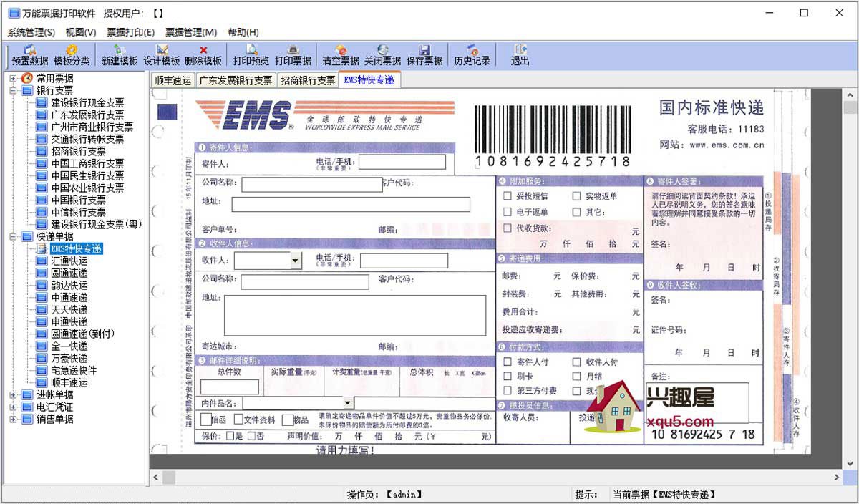Select 中国工商银行支票 in the tree

87,163
